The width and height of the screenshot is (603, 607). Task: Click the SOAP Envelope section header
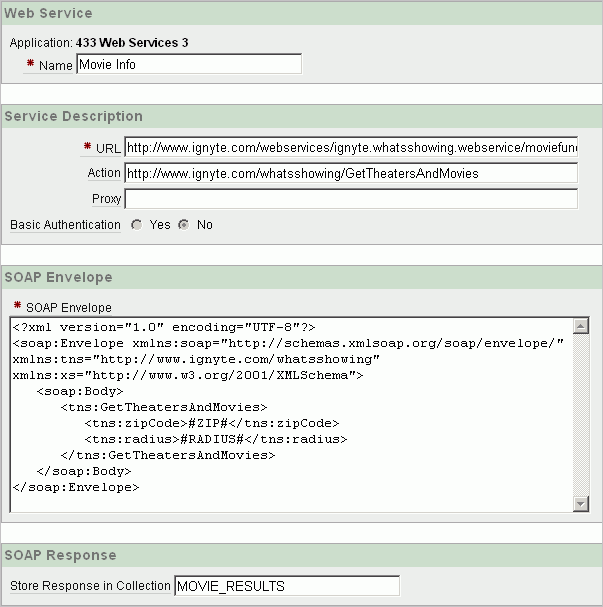point(58,277)
